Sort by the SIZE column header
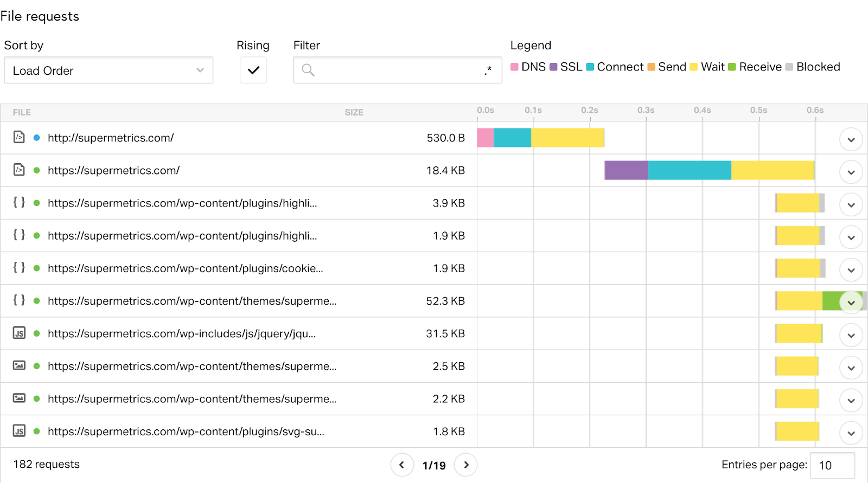Image resolution: width=868 pixels, height=483 pixels. (354, 112)
